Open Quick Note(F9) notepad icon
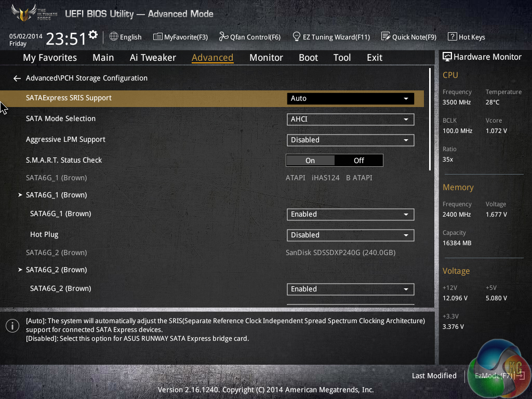 click(x=385, y=37)
